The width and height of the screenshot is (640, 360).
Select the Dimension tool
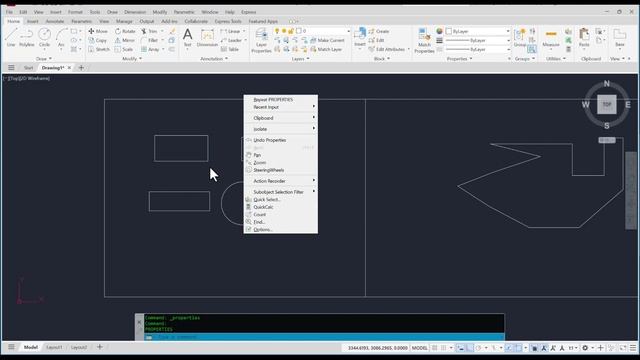point(207,38)
